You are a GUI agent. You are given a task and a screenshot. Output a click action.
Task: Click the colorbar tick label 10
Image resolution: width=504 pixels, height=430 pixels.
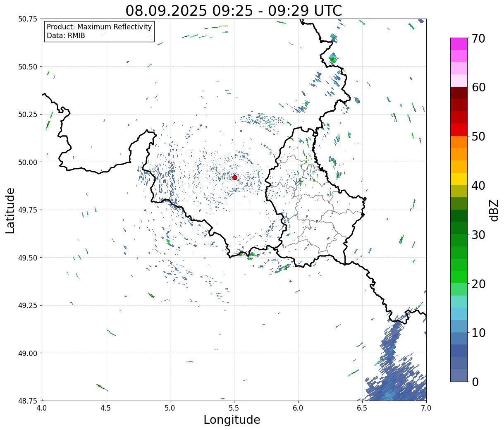pos(479,333)
